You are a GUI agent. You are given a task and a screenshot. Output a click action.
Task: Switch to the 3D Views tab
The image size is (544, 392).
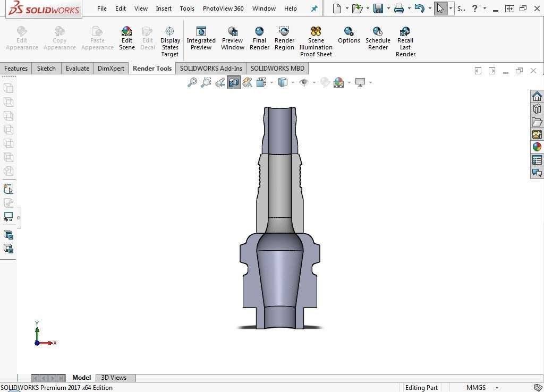click(114, 378)
